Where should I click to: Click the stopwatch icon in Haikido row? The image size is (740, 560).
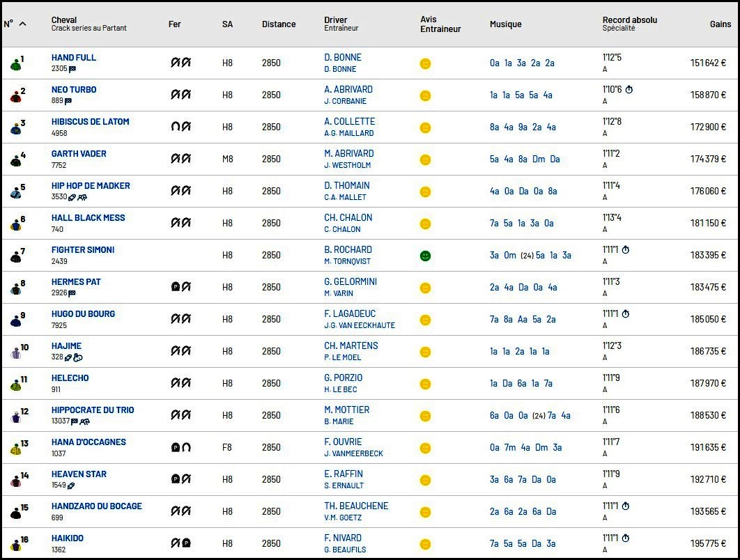pos(625,538)
